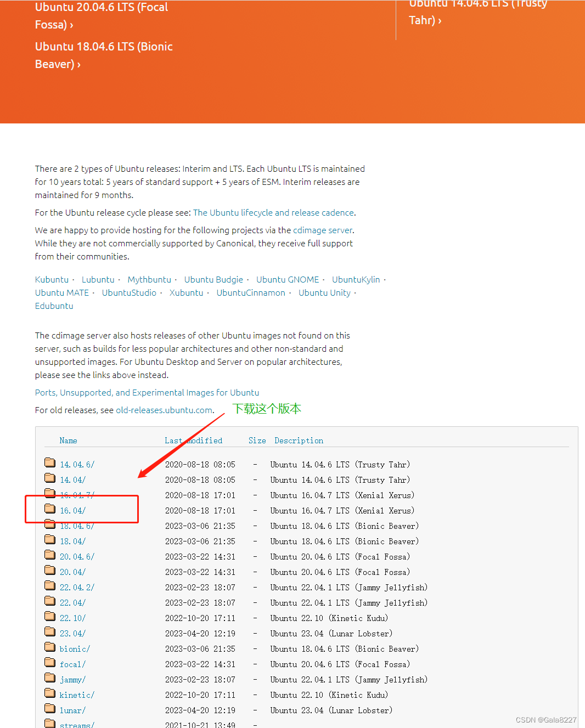
Task: Open Ubuntu 18.04.6 LTS Bionic Beaver link
Action: tap(104, 55)
